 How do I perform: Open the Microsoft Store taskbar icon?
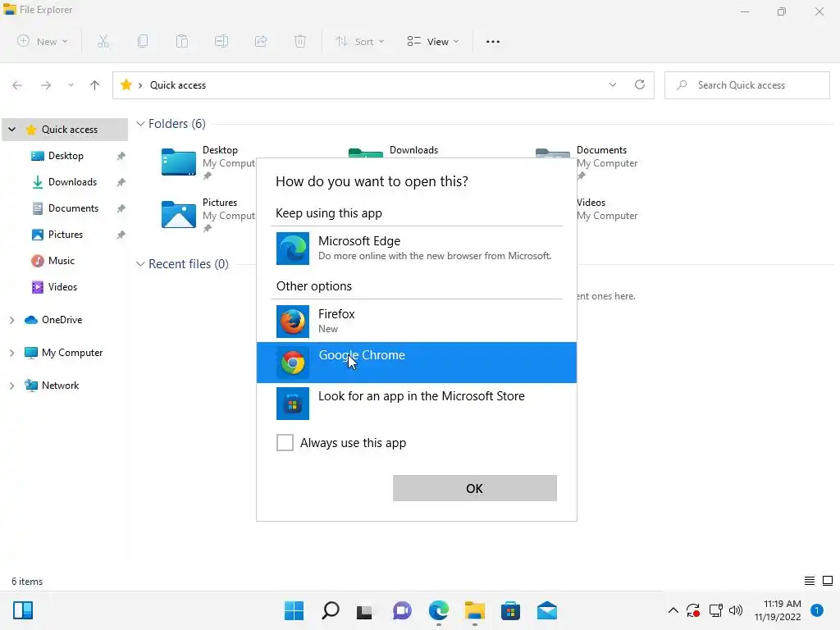[x=510, y=610]
